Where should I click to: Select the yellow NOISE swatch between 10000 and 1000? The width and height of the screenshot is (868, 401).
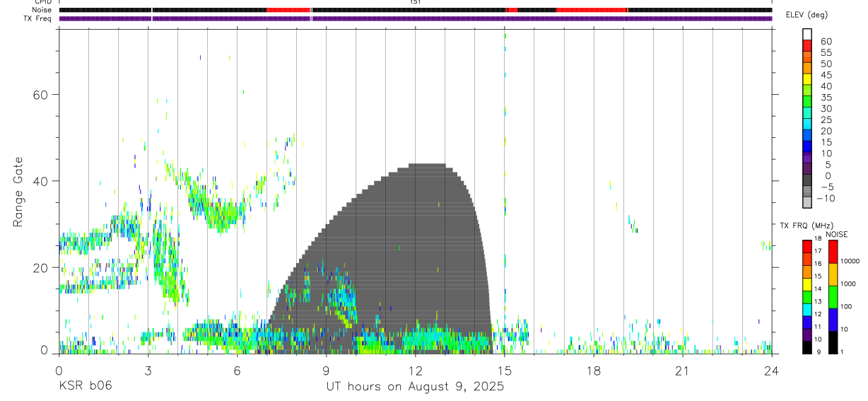833,274
